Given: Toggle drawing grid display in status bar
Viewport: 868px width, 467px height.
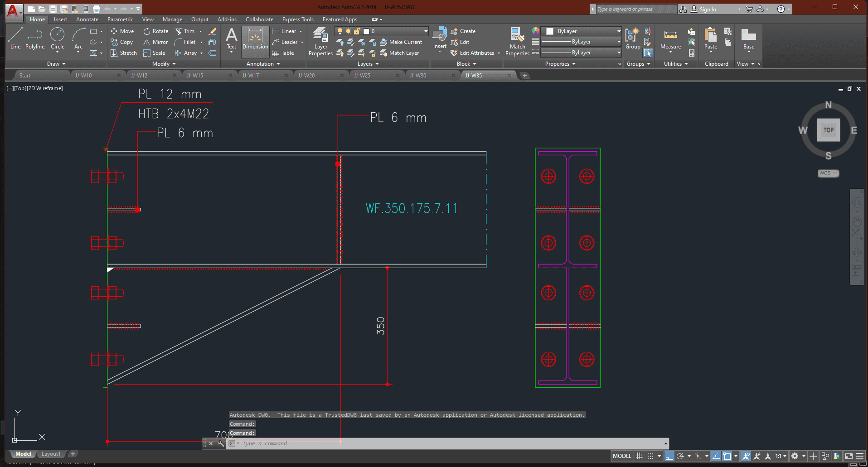Looking at the screenshot, I should (x=640, y=456).
